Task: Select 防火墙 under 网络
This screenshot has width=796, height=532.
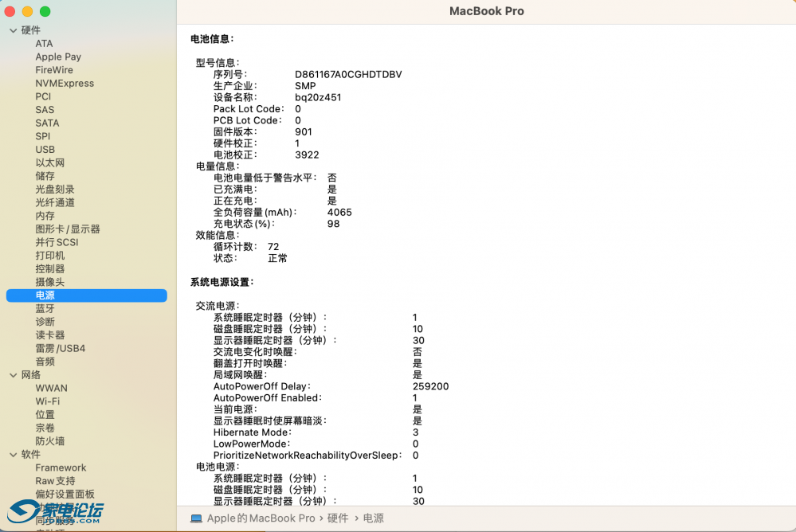Action: [49, 441]
